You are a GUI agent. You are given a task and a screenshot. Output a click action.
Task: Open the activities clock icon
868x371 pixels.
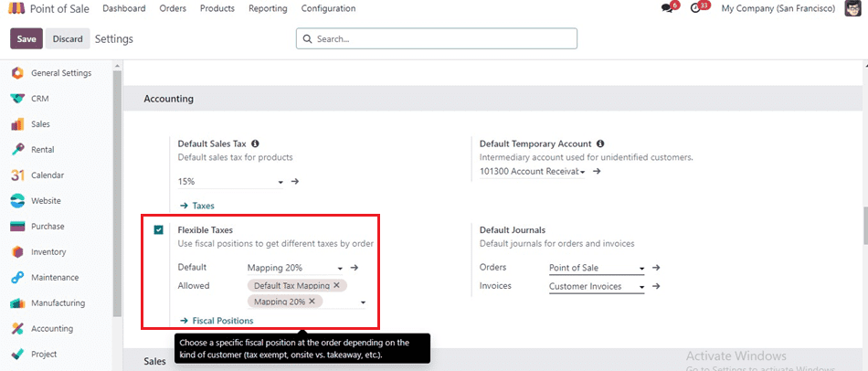pyautogui.click(x=696, y=8)
